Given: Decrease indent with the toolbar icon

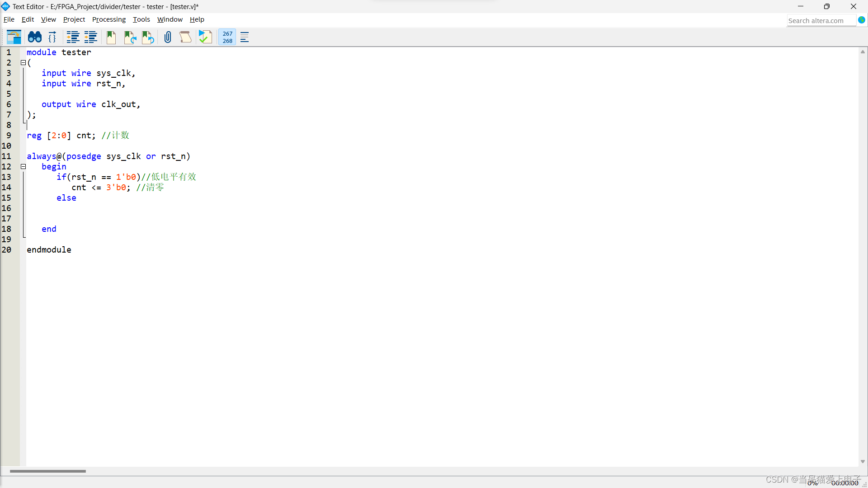Looking at the screenshot, I should pos(91,37).
